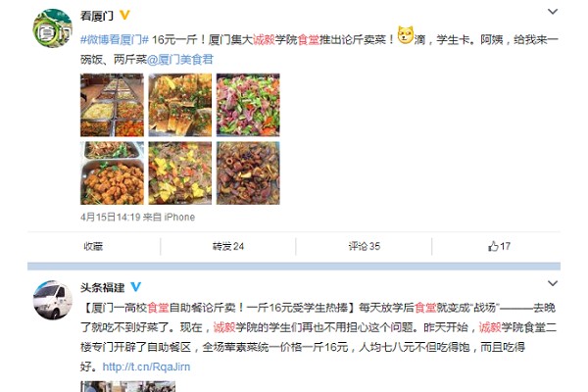Repost using 转发 24

coord(228,246)
